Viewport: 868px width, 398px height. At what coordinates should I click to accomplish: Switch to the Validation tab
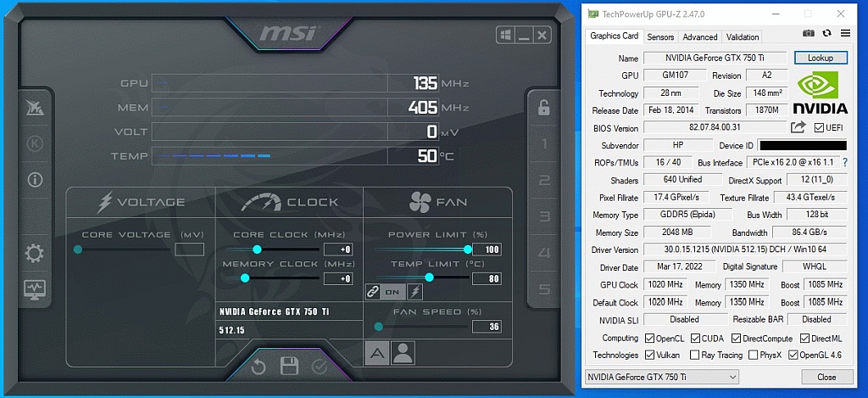(743, 37)
